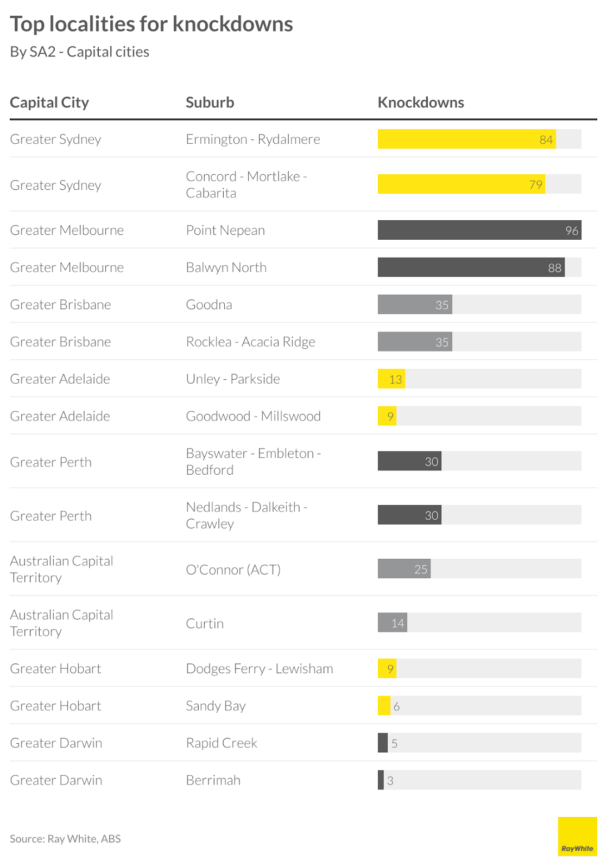
Task: Click the Ermington - Rydalmere yellow bar
Action: (466, 139)
